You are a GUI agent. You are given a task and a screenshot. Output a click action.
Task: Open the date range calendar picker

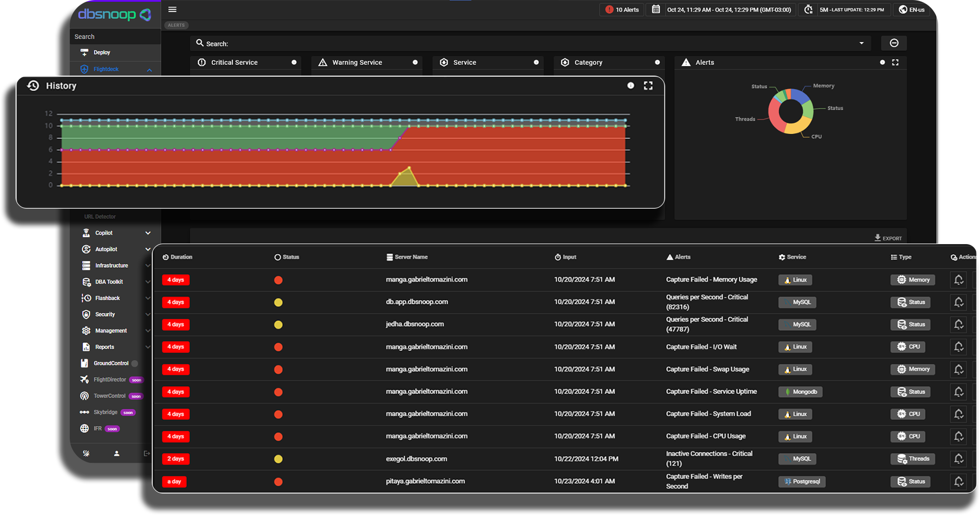(x=656, y=10)
